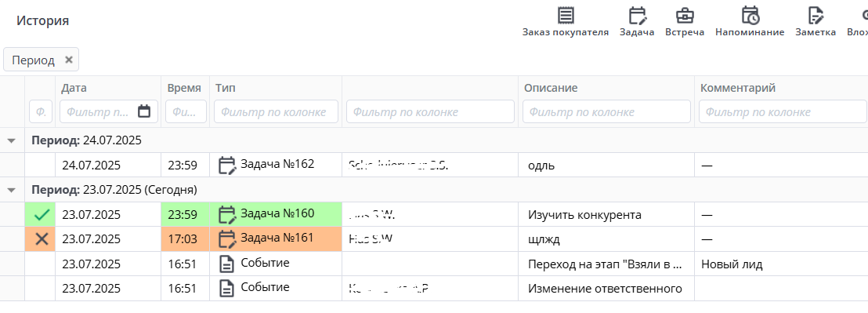The height and width of the screenshot is (313, 868).
Task: Click the cross status of Задача №161
Action: point(42,239)
